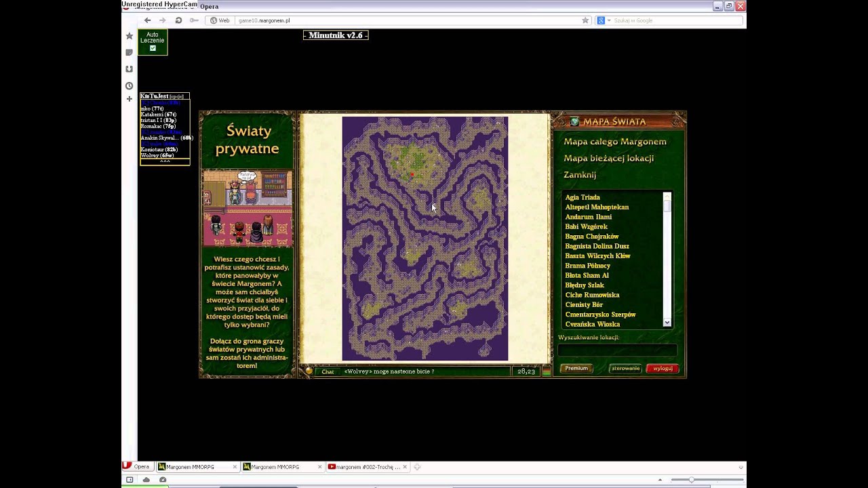Click the browser forward arrow
The width and height of the screenshot is (868, 488).
pos(162,20)
